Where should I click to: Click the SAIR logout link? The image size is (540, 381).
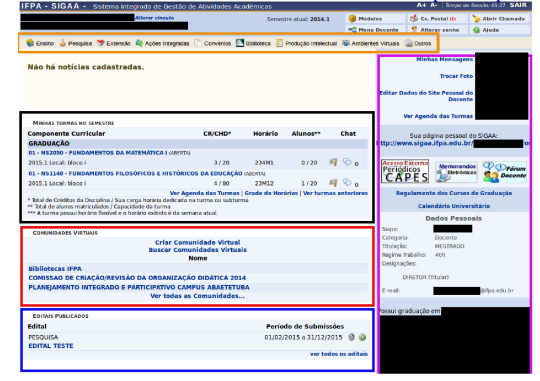click(518, 5)
